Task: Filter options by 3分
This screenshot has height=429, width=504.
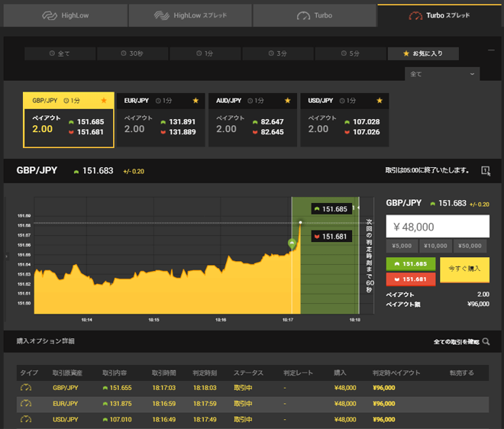Action: (278, 53)
